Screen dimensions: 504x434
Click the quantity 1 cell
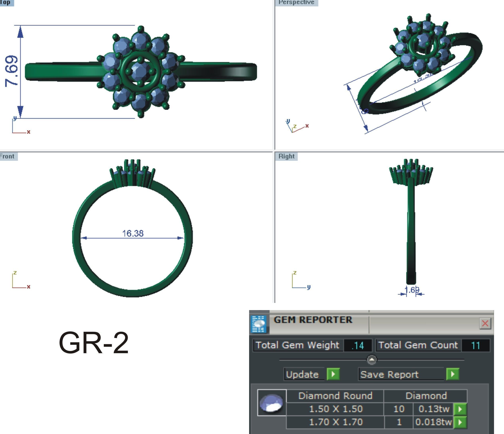tap(399, 422)
